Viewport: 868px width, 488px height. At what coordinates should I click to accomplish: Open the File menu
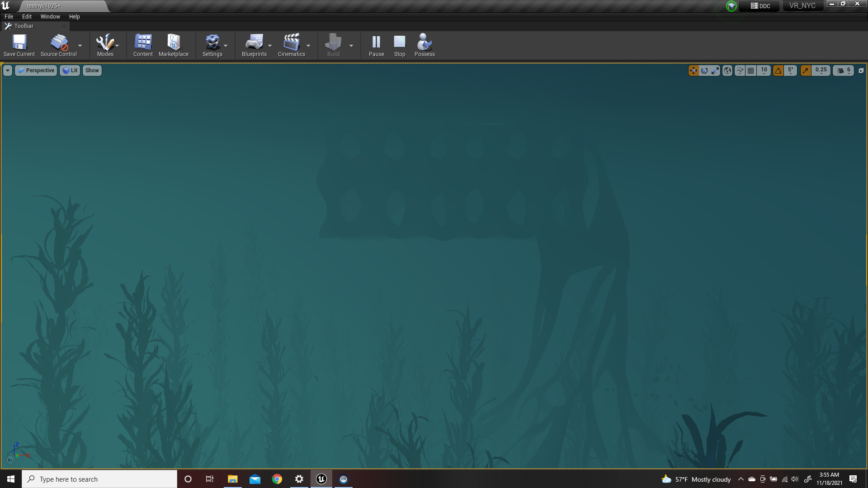(x=9, y=16)
